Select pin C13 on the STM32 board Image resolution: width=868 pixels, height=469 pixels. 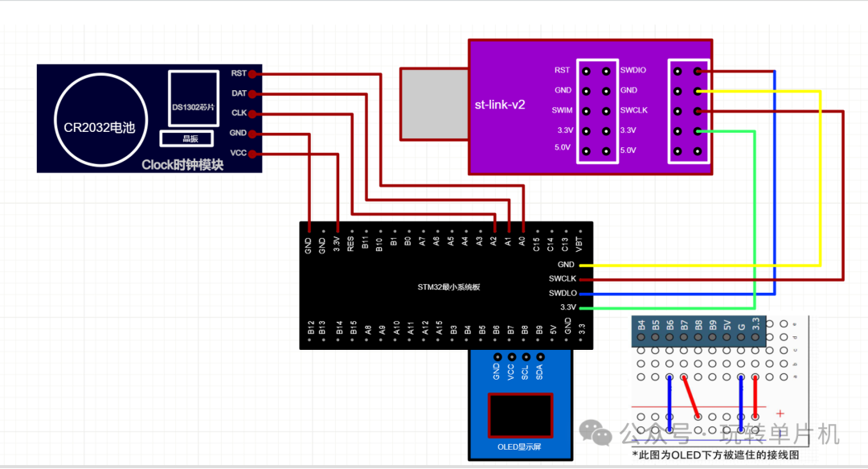pos(565,244)
